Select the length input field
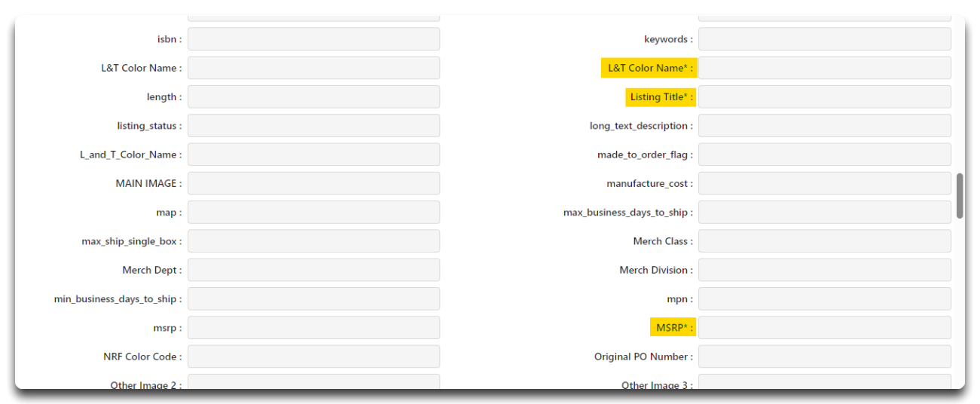This screenshot has height=404, width=980. click(313, 96)
